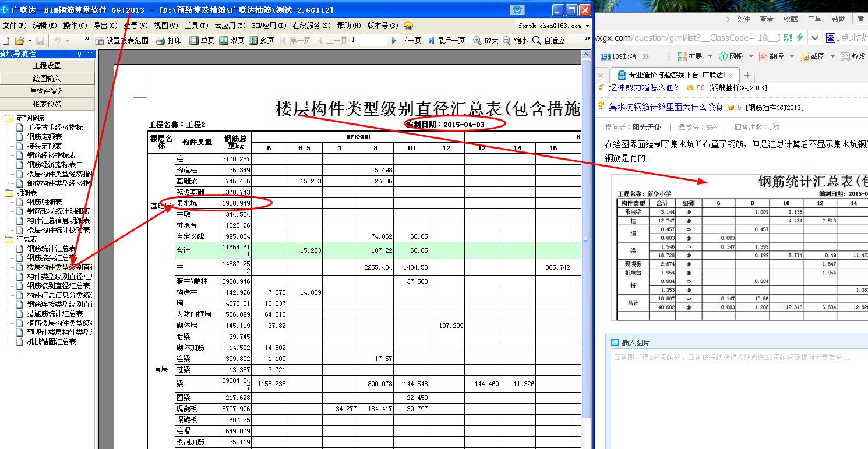Open the 操作(C) menu

75,26
